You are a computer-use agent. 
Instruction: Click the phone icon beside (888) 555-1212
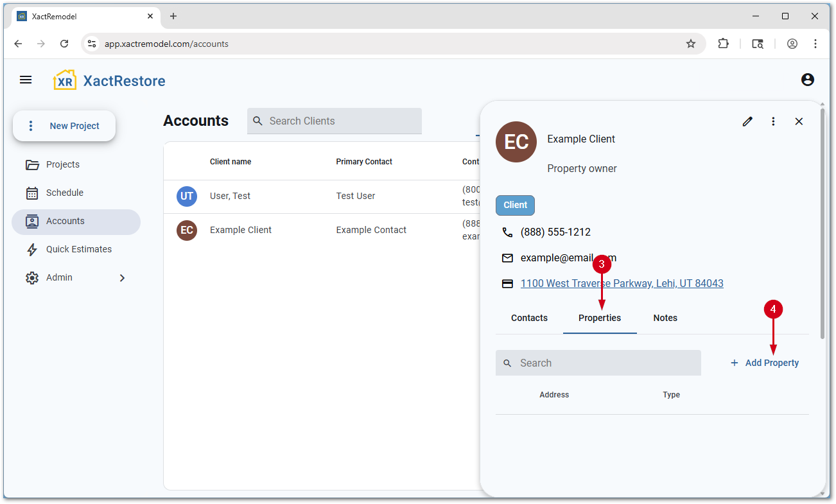(x=507, y=232)
